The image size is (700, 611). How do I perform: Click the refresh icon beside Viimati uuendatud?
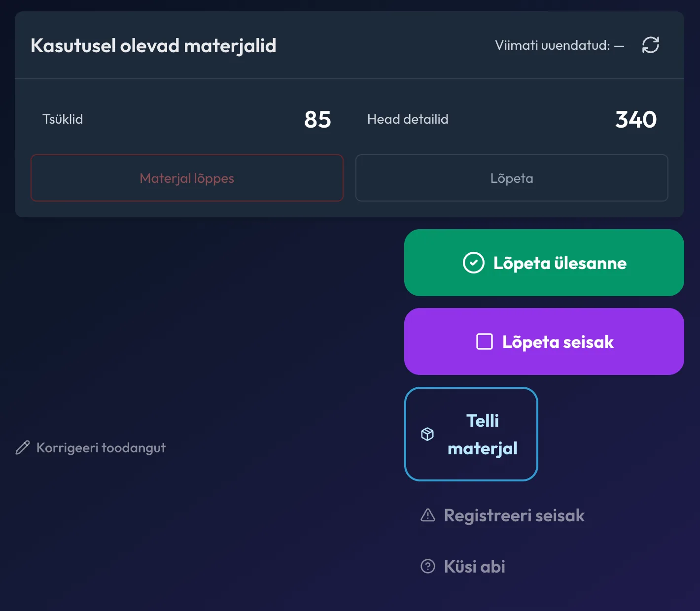(651, 45)
